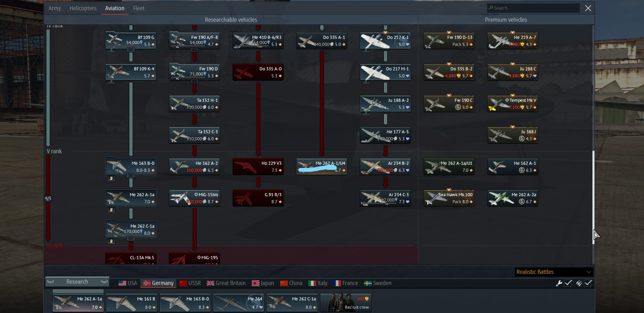Select the premium Tempest Mk V card

[512, 104]
